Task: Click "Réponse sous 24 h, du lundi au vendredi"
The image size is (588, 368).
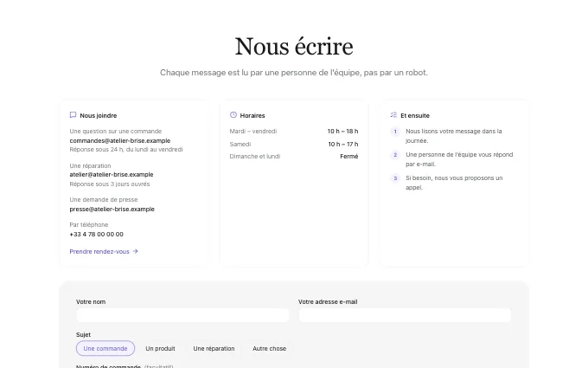Action: coord(126,150)
